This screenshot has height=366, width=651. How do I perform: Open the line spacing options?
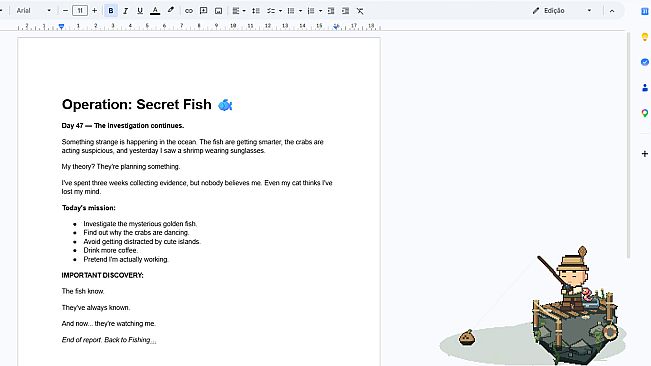[256, 11]
